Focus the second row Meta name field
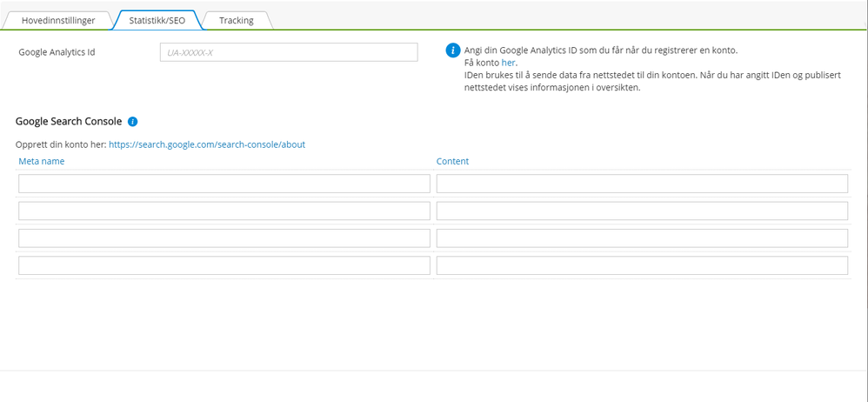This screenshot has height=402, width=868. pos(224,211)
